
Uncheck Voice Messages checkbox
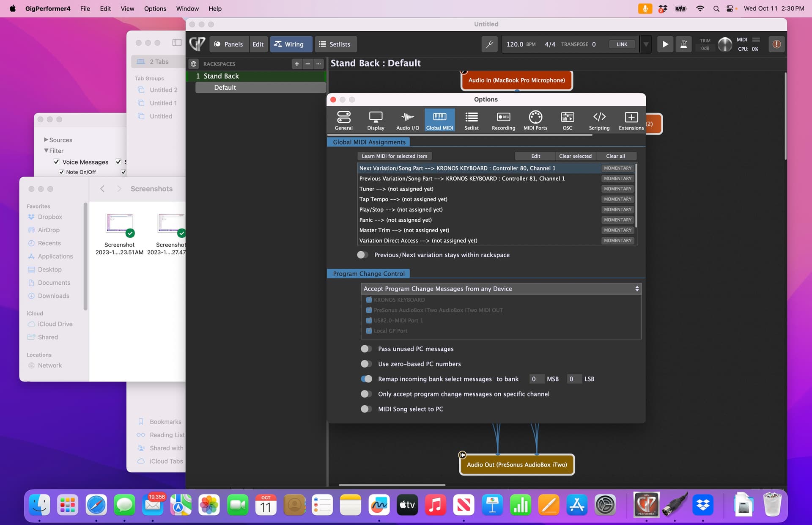point(56,162)
